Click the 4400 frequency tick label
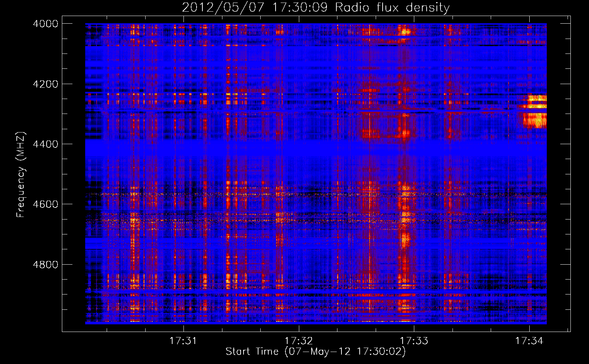Image resolution: width=589 pixels, height=364 pixels. coord(46,144)
